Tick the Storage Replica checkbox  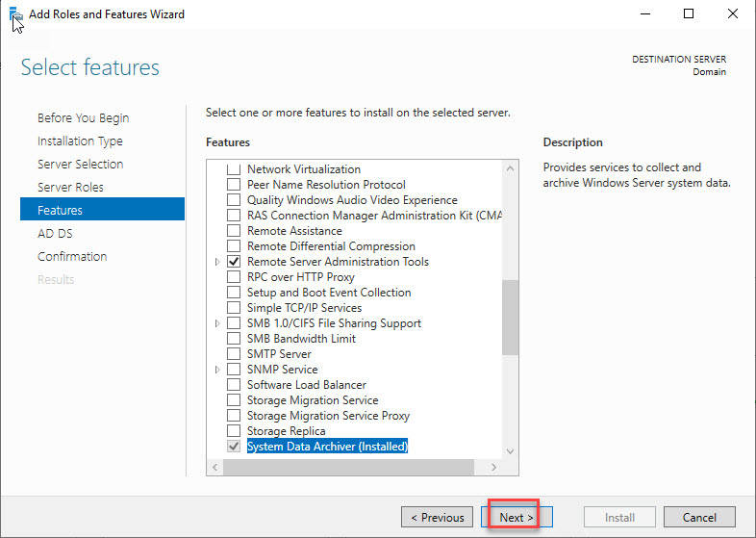pos(233,431)
